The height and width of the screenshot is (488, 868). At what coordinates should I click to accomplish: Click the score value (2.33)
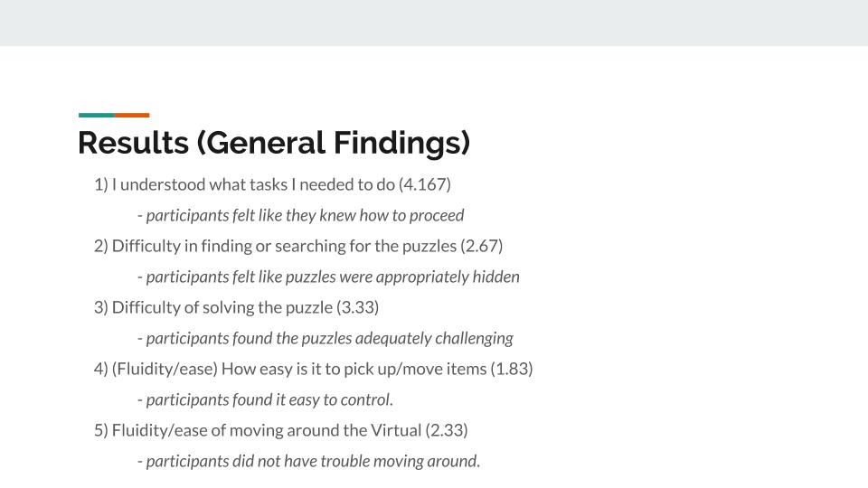tap(447, 430)
